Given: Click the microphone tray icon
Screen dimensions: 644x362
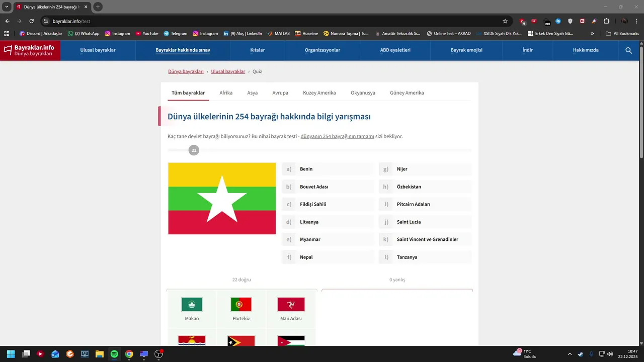Looking at the screenshot, I should click(591, 354).
